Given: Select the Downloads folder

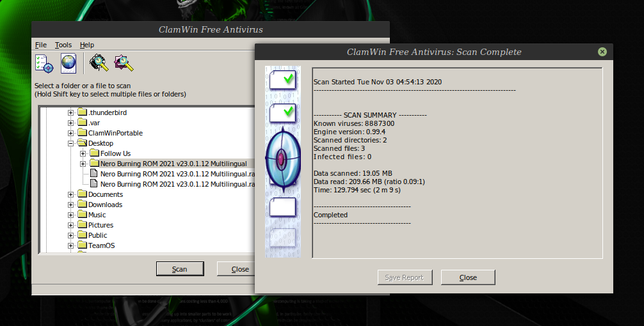Looking at the screenshot, I should [105, 205].
